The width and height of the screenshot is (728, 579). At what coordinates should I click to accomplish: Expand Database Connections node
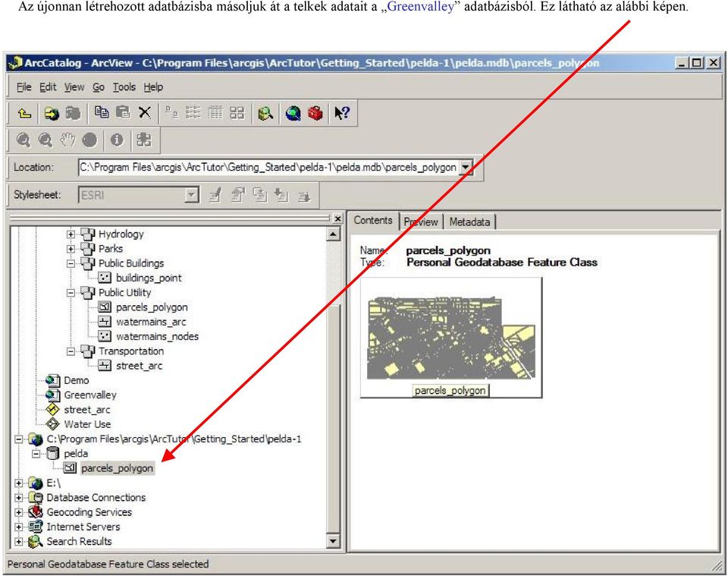click(x=18, y=498)
